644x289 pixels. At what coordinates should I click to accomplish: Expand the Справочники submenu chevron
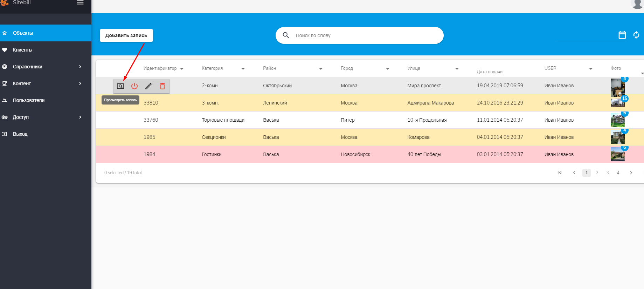tap(80, 67)
